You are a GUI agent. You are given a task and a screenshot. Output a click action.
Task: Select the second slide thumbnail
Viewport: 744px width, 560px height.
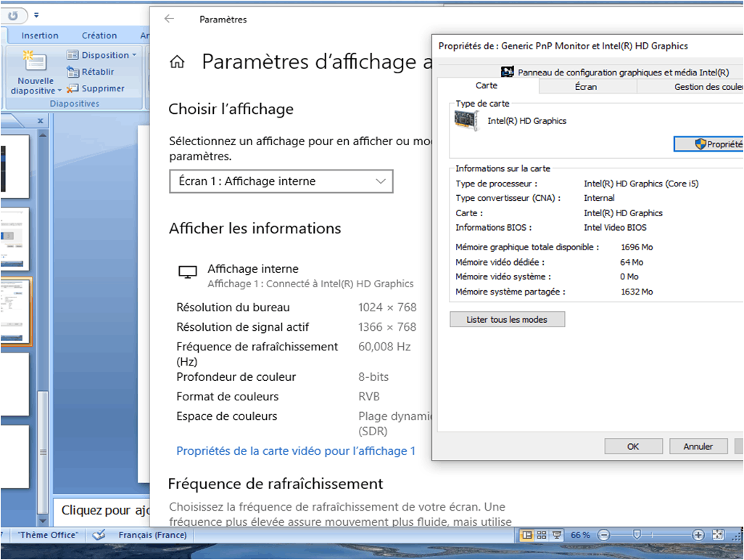15,239
